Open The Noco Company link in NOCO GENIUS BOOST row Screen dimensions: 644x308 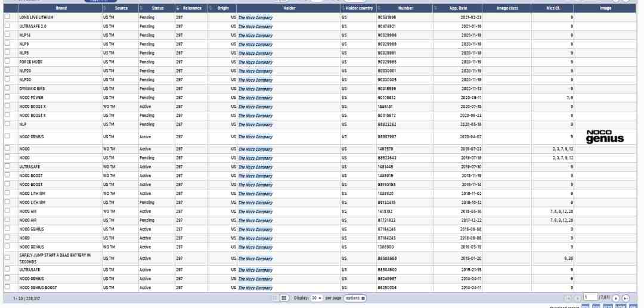(255, 288)
